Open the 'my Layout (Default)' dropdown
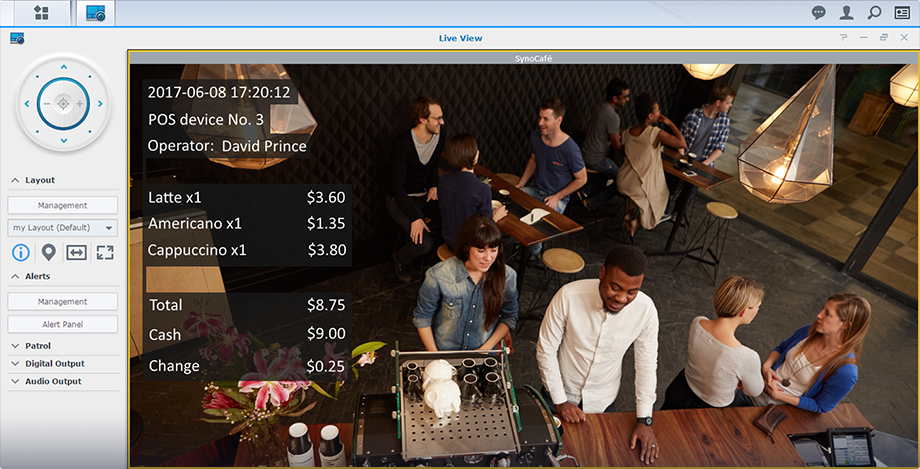The image size is (920, 469). pyautogui.click(x=63, y=228)
